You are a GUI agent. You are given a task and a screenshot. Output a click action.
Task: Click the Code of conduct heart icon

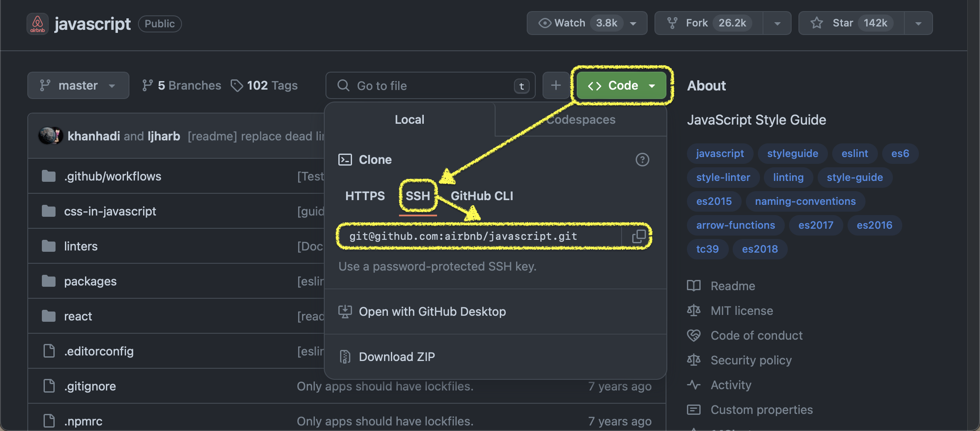694,335
